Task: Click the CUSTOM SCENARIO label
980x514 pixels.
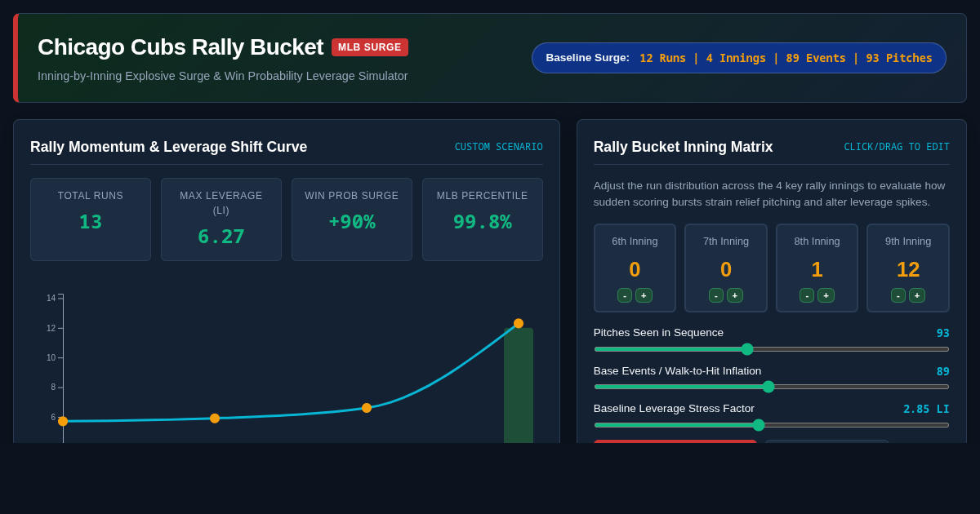Action: [x=499, y=147]
